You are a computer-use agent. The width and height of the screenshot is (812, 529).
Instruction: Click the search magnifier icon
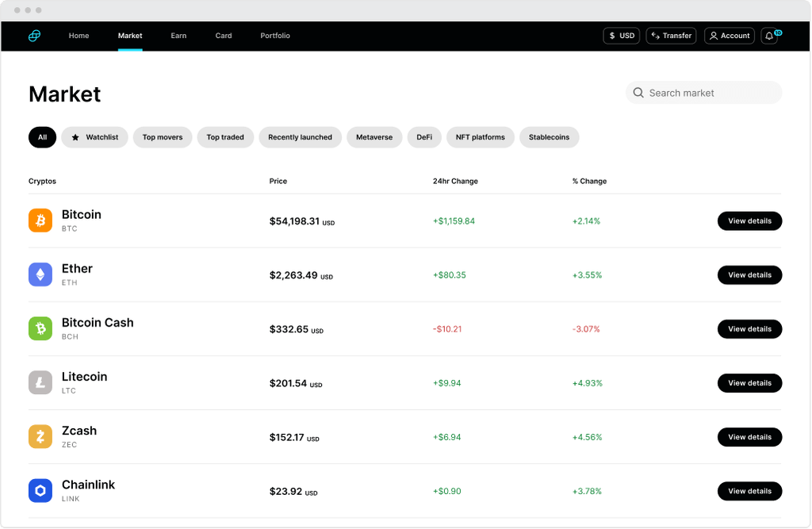point(638,93)
